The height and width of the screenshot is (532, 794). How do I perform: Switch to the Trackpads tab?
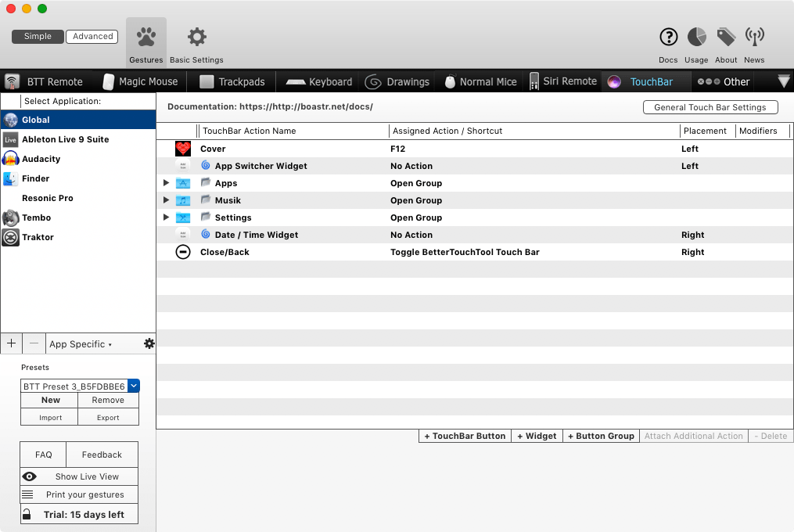[232, 81]
